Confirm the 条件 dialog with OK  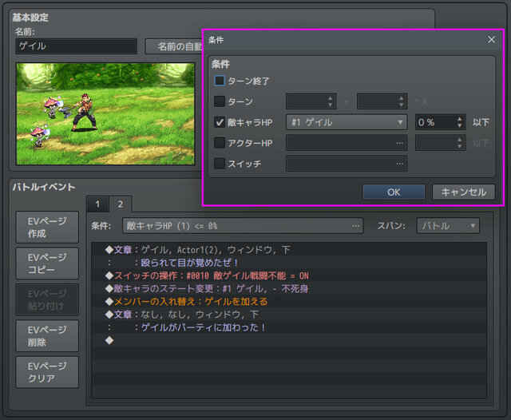pyautogui.click(x=394, y=192)
